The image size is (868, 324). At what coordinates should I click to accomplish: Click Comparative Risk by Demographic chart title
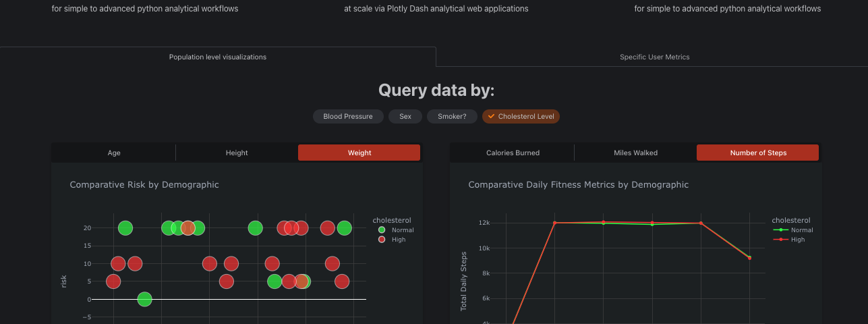pos(144,184)
